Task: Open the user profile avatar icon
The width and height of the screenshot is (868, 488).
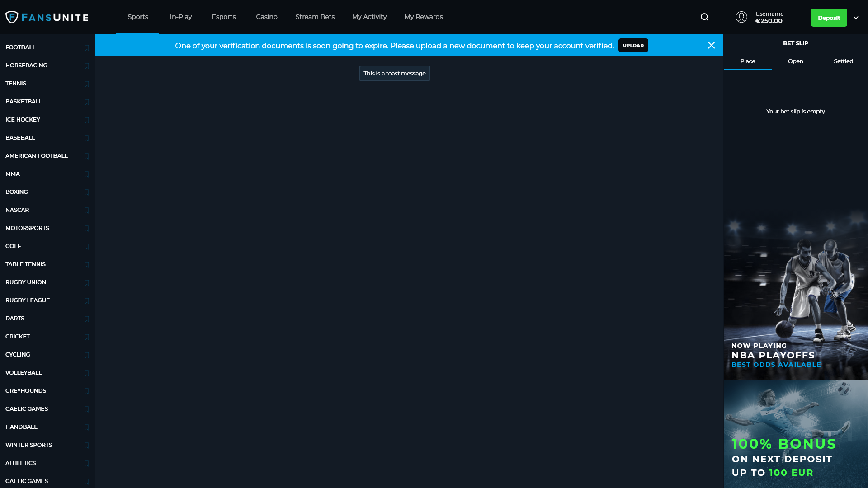Action: point(741,17)
